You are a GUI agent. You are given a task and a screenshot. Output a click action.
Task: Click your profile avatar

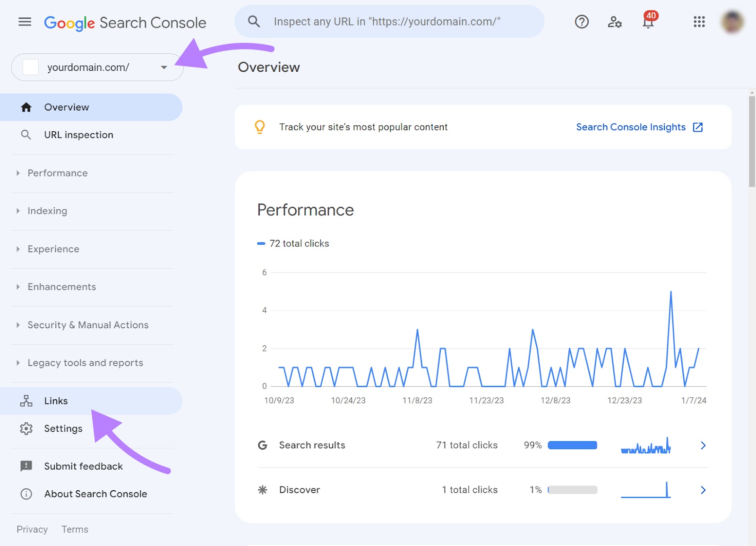733,22
